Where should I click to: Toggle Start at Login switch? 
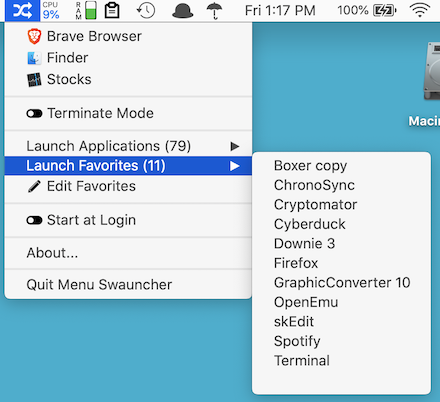(34, 220)
